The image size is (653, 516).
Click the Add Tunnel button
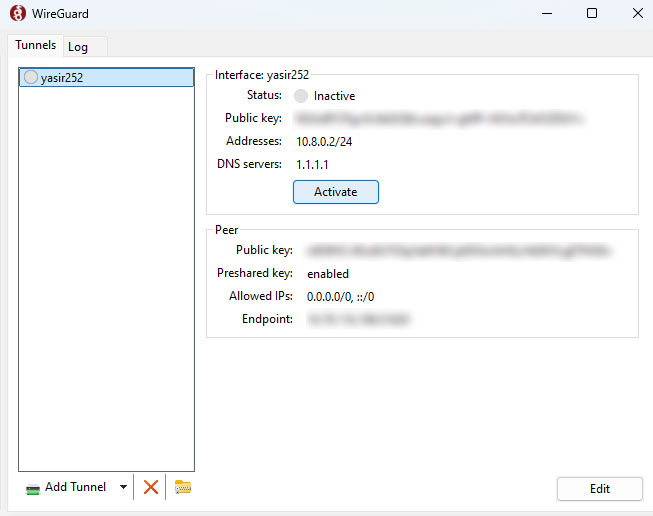tap(67, 487)
